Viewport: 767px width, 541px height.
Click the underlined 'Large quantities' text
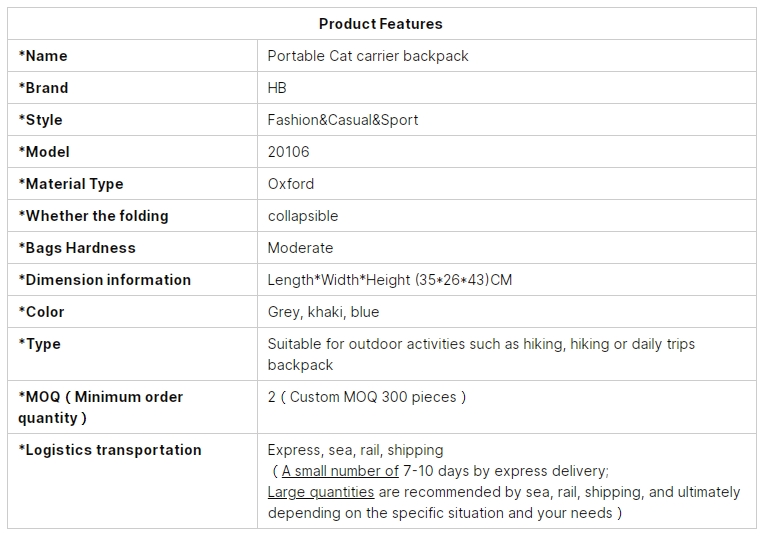point(320,492)
